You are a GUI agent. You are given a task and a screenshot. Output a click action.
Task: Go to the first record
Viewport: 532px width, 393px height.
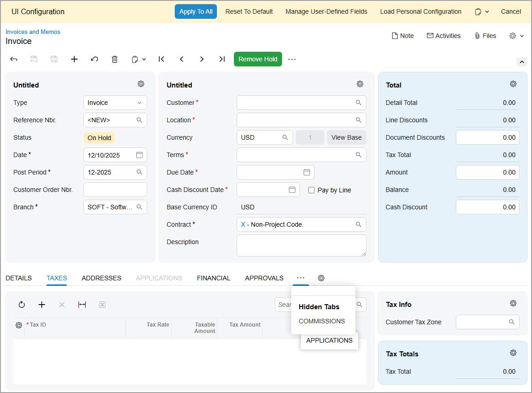[x=161, y=59]
